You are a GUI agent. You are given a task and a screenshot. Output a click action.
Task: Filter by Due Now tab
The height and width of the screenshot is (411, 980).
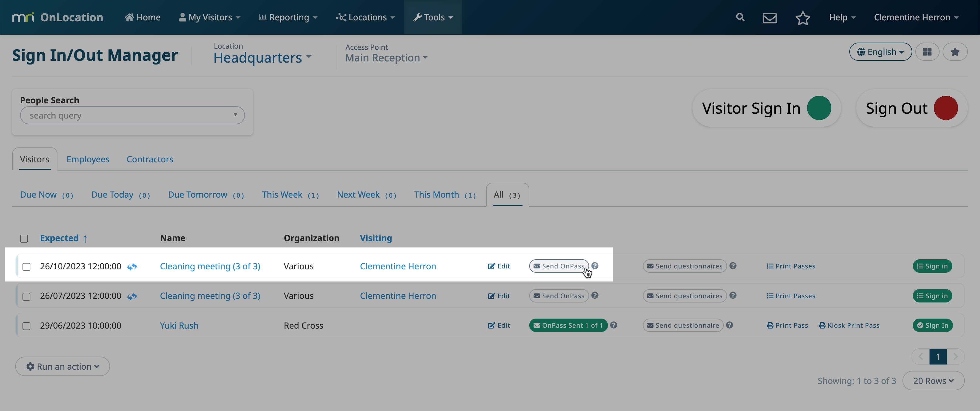pyautogui.click(x=47, y=195)
